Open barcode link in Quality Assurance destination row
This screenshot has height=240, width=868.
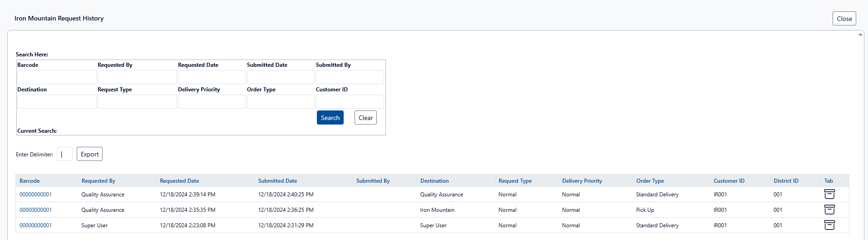[x=35, y=195]
